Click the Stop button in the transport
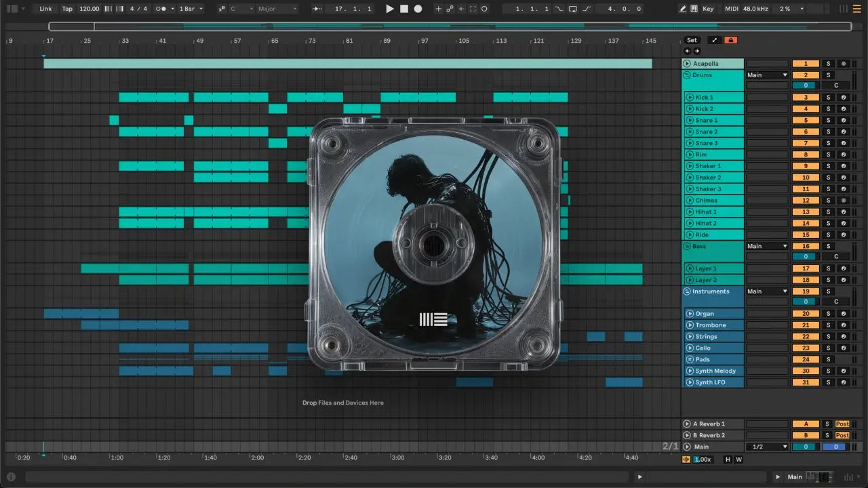Viewport: 868px width, 488px height. [x=403, y=9]
